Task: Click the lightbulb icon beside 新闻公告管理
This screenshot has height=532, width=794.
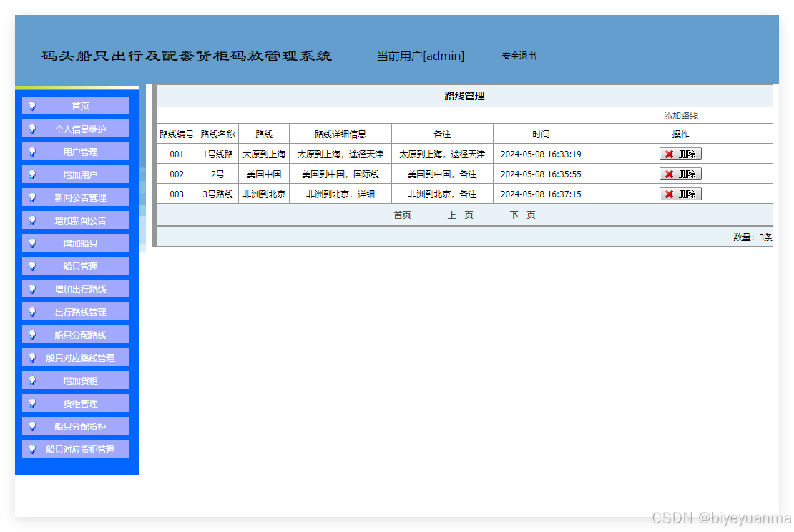Action: click(31, 197)
